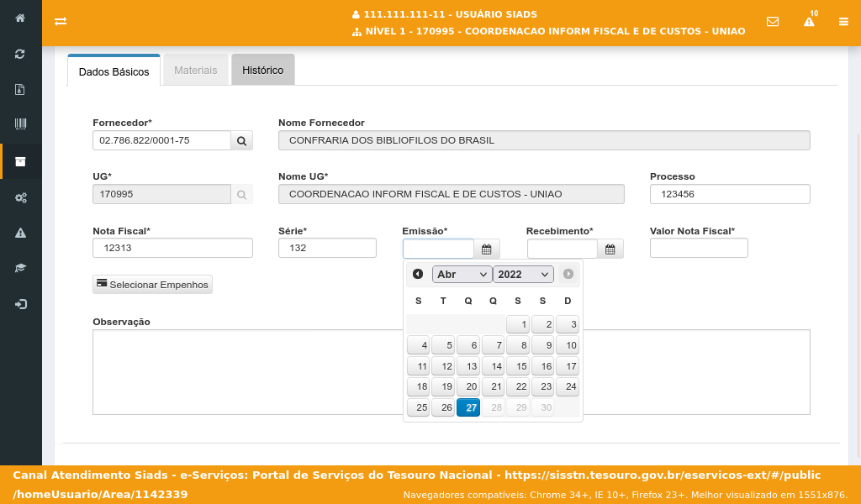
Task: Pick day 20 in the calendar
Action: [x=468, y=386]
